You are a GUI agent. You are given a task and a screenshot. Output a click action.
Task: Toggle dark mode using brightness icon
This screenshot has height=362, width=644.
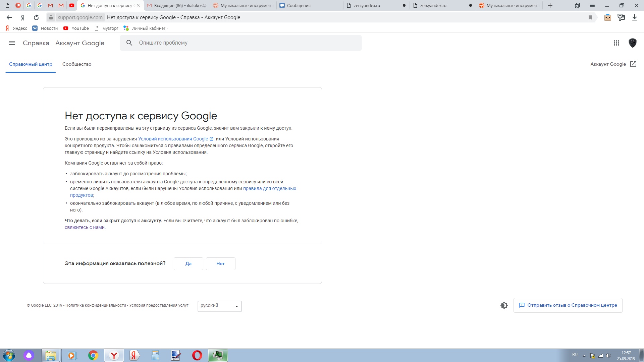click(504, 305)
